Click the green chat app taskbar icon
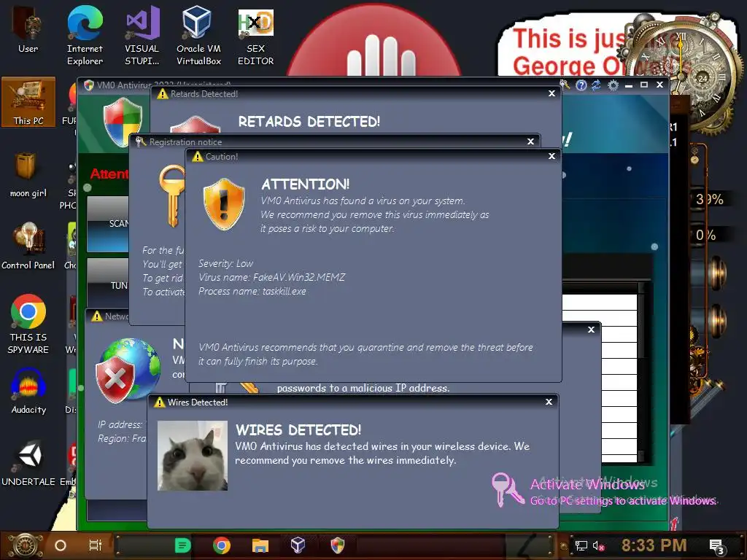 click(x=182, y=545)
